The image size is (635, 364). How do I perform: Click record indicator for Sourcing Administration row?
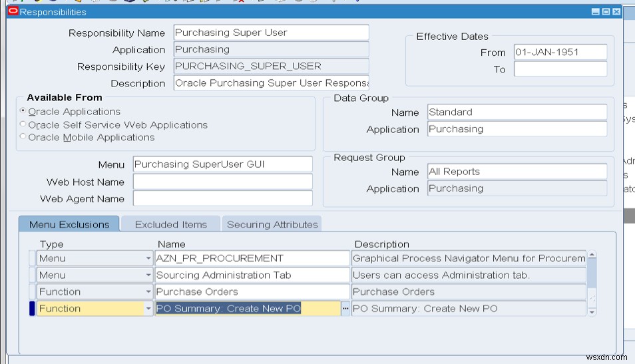pos(32,275)
